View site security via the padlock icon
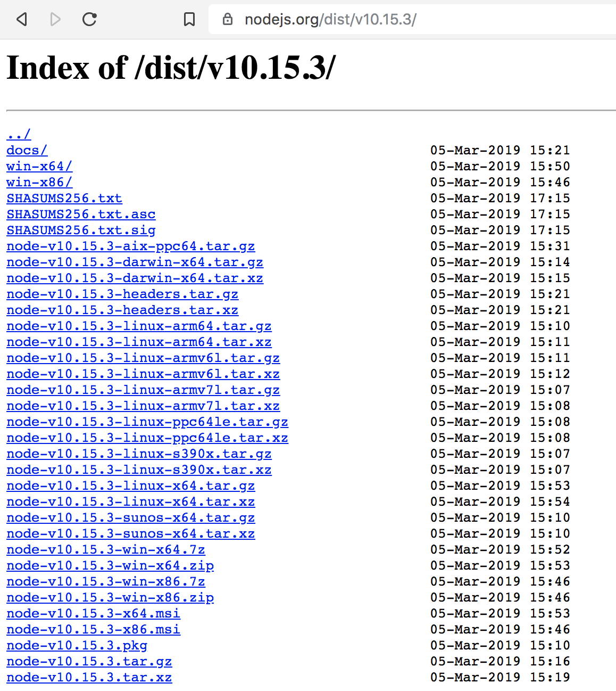 click(228, 20)
